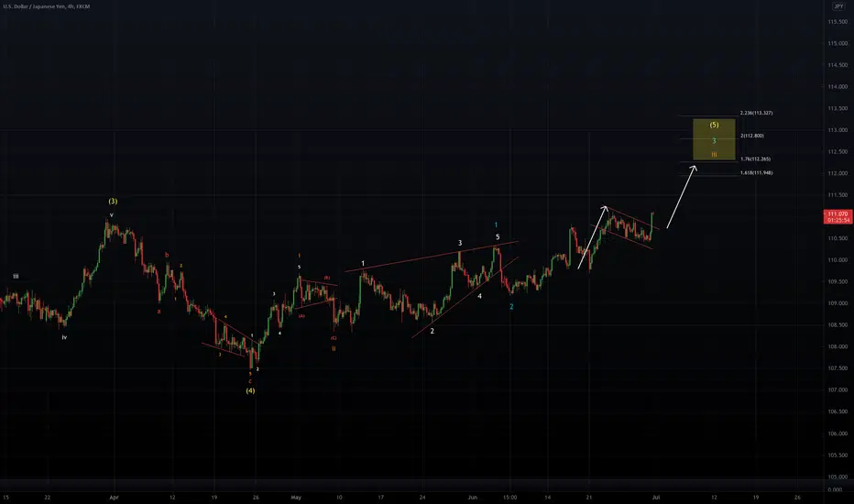
Task: Click 112.500 on the price axis
Action: (x=838, y=151)
